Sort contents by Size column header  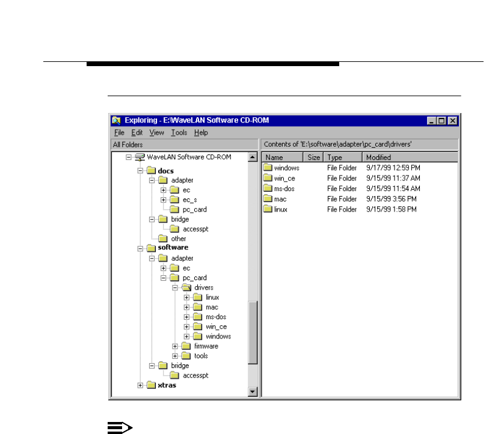click(x=313, y=157)
